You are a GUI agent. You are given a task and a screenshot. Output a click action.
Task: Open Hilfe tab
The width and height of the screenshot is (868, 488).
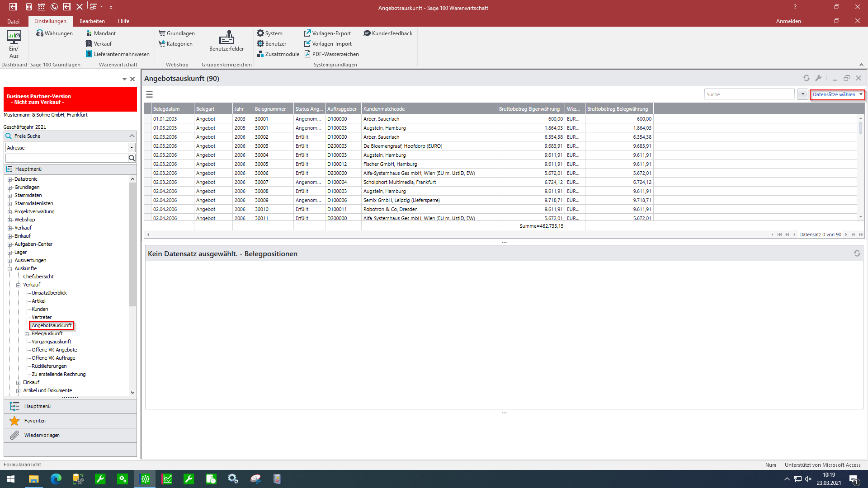tap(123, 21)
